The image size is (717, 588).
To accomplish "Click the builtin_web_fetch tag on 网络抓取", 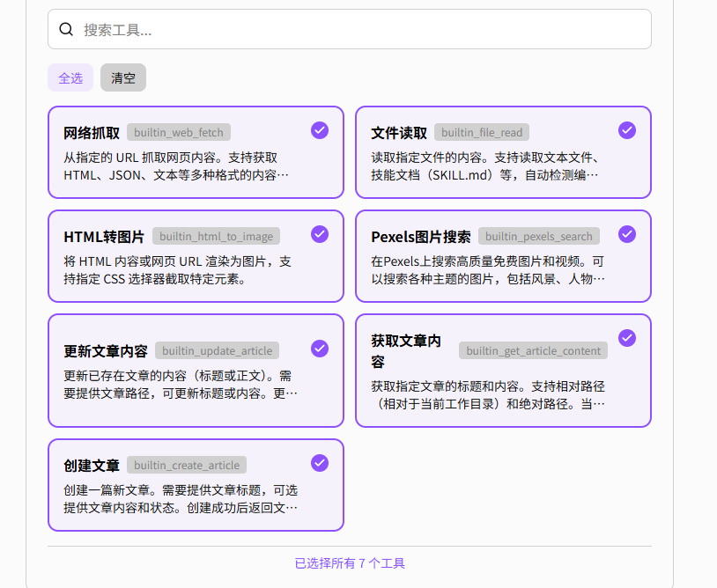I will coord(180,132).
